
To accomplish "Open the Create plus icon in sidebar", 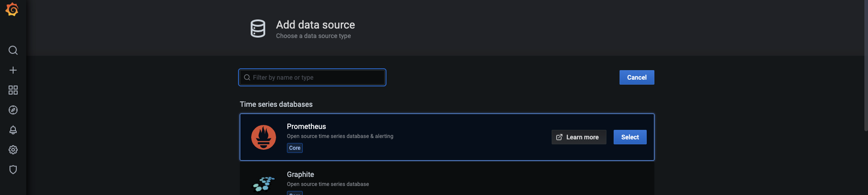I will [13, 70].
